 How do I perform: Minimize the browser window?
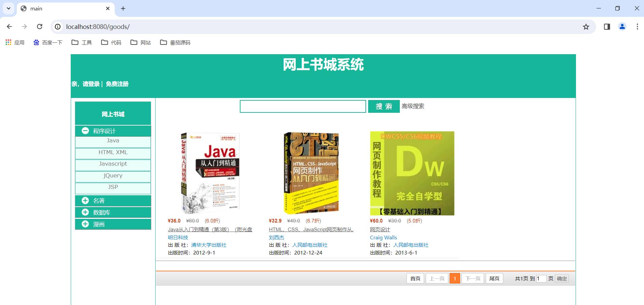coord(599,8)
